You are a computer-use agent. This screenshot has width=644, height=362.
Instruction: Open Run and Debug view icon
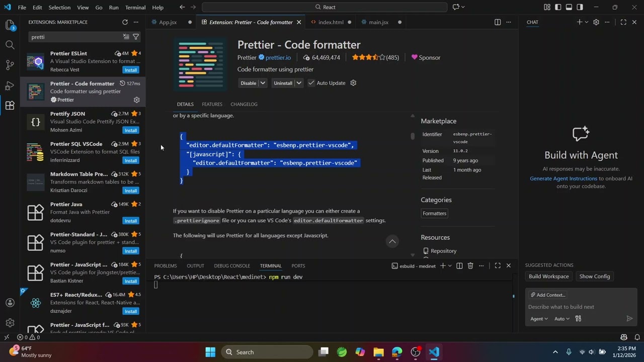click(10, 85)
